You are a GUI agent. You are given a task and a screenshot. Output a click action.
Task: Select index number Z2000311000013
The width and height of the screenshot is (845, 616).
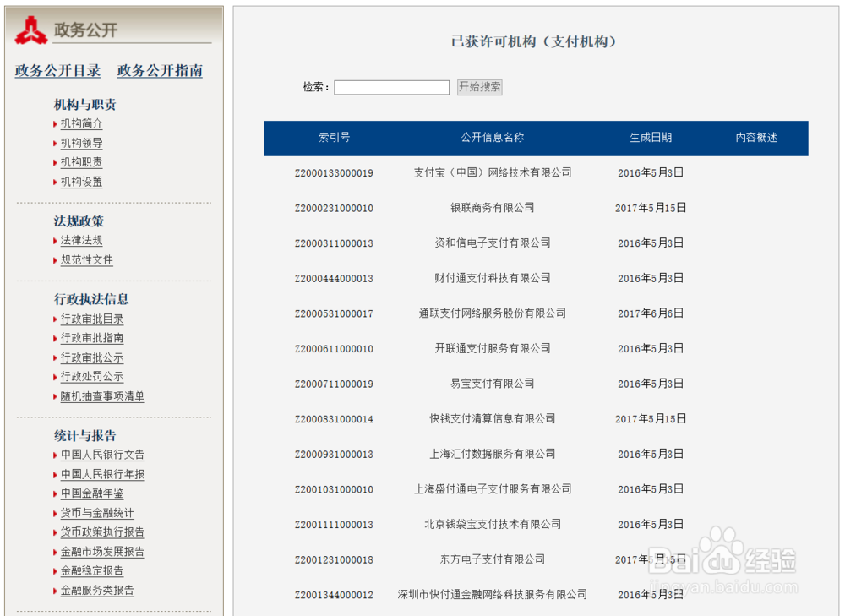334,243
